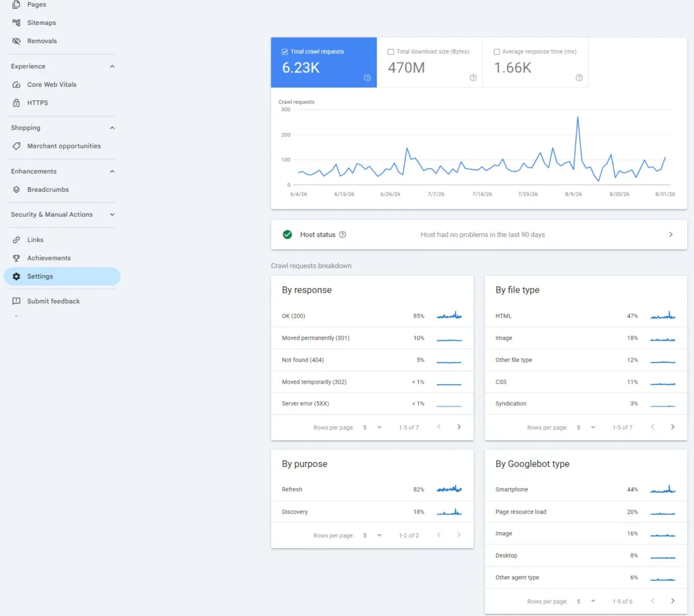Open Merchant opportunities page
Image resolution: width=694 pixels, height=616 pixels.
[x=62, y=146]
